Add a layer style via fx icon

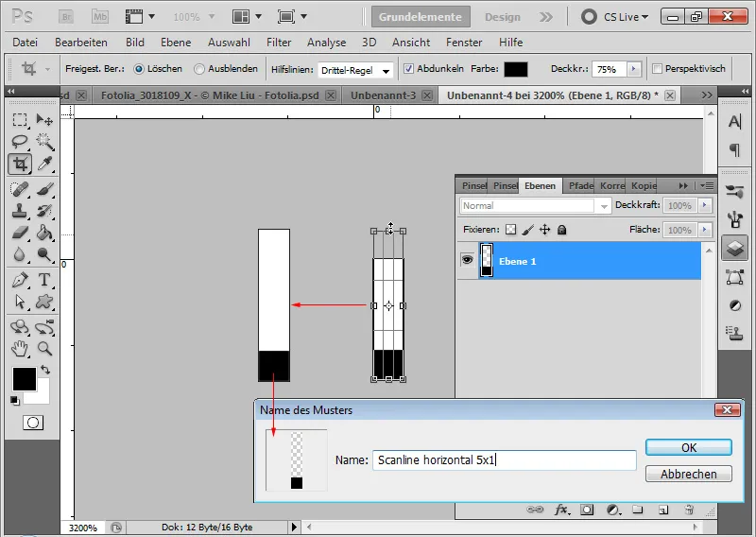561,510
